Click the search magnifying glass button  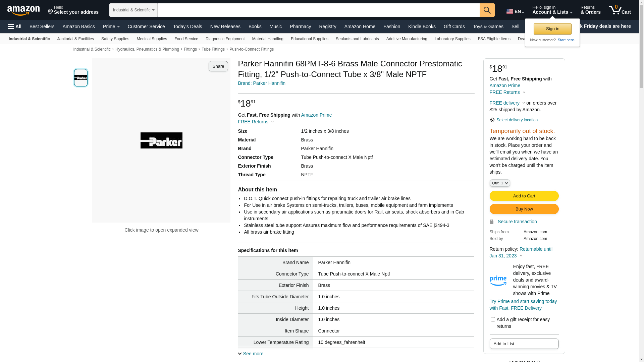[x=487, y=10]
